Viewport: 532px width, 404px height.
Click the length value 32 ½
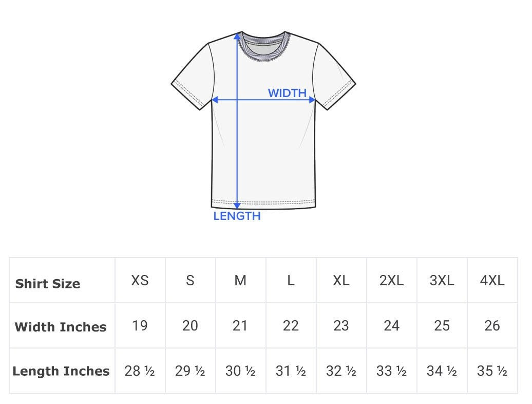(341, 371)
